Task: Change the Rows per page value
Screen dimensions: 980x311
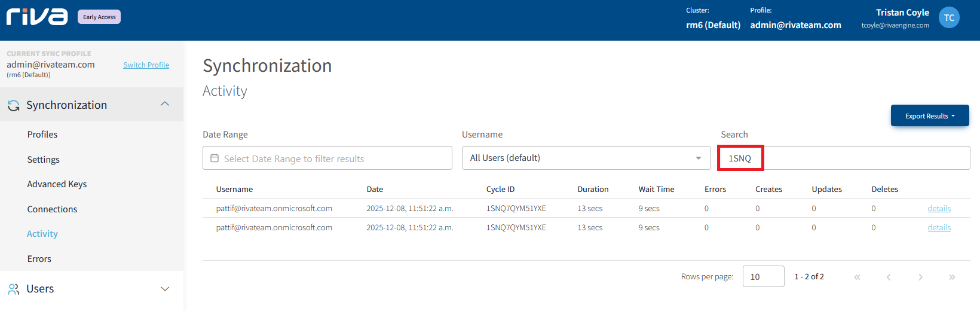Action: click(763, 276)
